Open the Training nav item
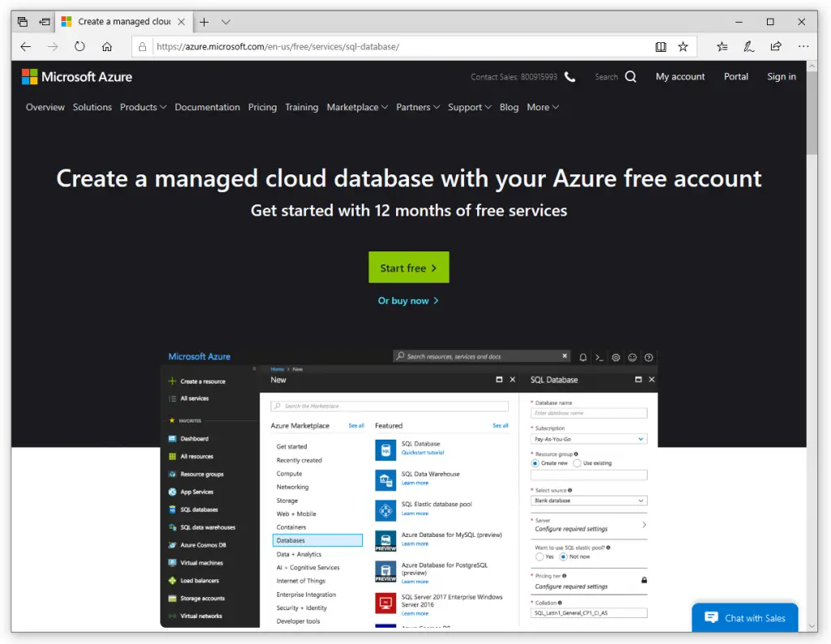Viewport: 831px width, 644px height. [302, 107]
